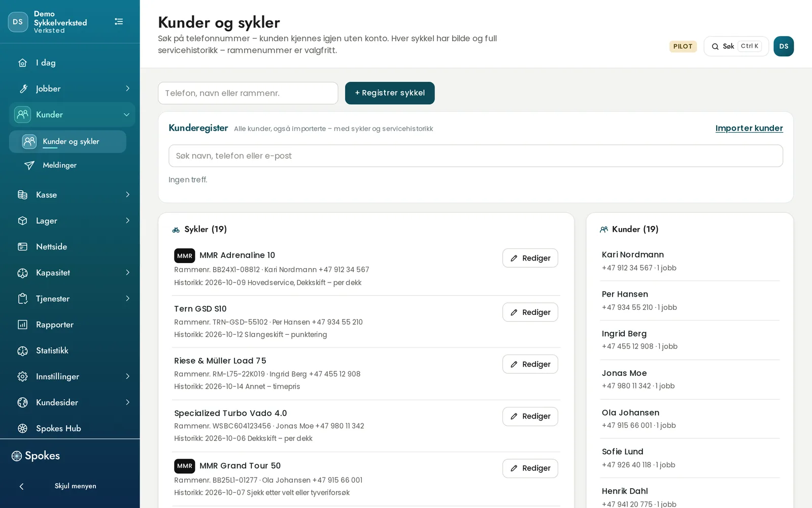Collapse the Kunder submenu chevron
This screenshot has width=812, height=508.
click(x=127, y=114)
